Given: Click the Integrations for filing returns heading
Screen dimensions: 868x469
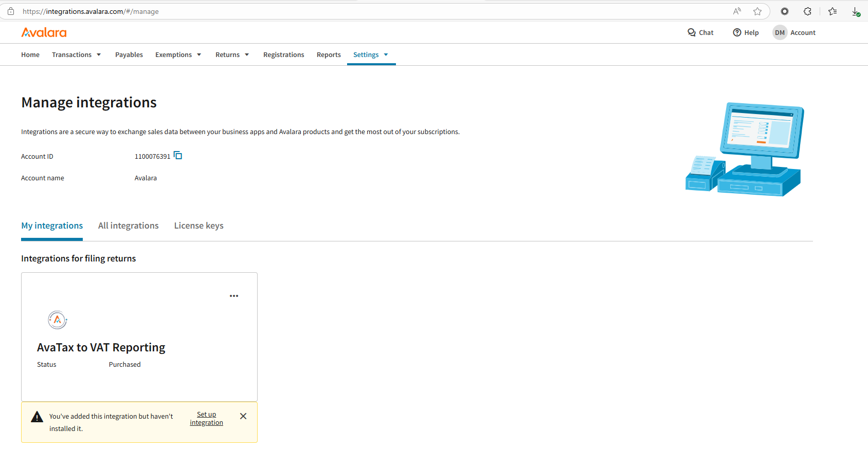Looking at the screenshot, I should tap(78, 258).
